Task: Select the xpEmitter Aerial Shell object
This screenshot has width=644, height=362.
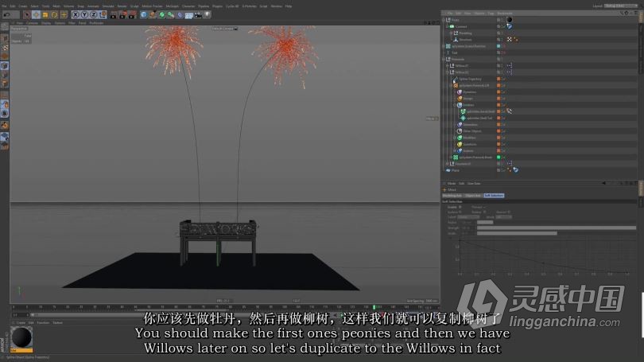Action: [480, 111]
